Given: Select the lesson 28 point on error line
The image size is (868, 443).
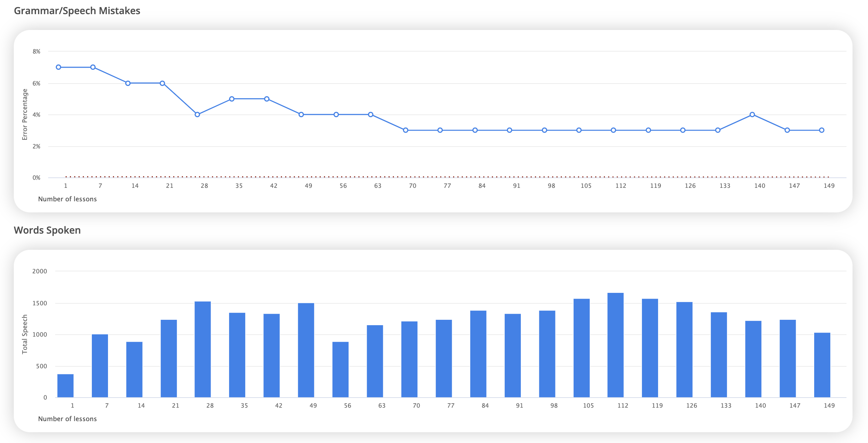Looking at the screenshot, I should tap(197, 115).
